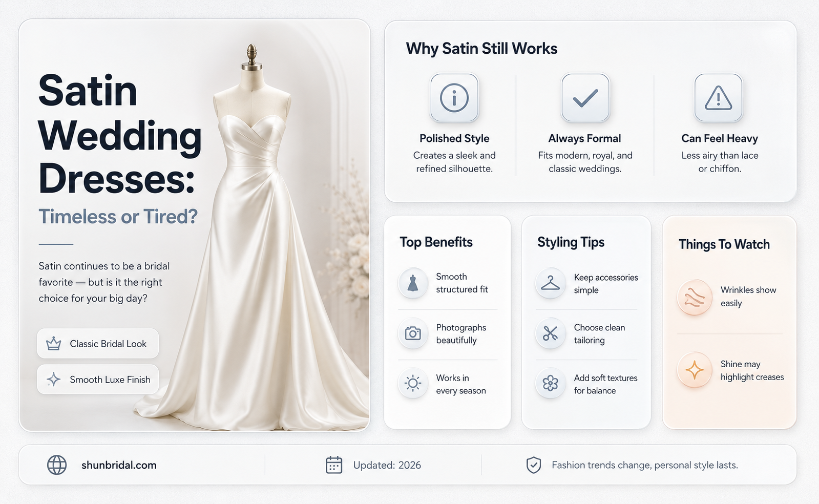Click the Smooth structured fit text
This screenshot has height=504, width=819.
pyautogui.click(x=462, y=283)
